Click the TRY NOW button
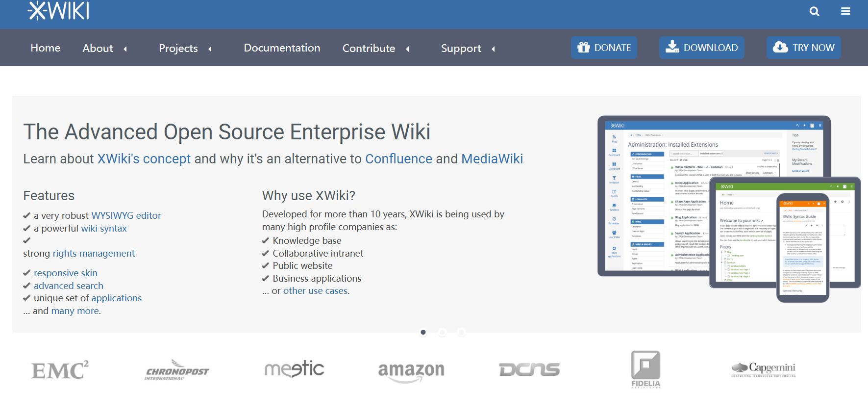Viewport: 868px width, 420px height. 804,48
